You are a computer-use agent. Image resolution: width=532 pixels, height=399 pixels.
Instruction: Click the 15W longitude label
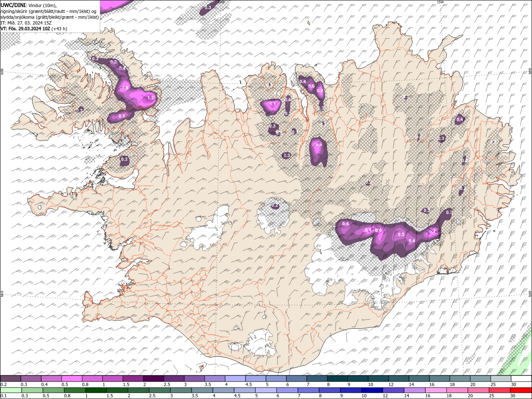click(x=440, y=2)
